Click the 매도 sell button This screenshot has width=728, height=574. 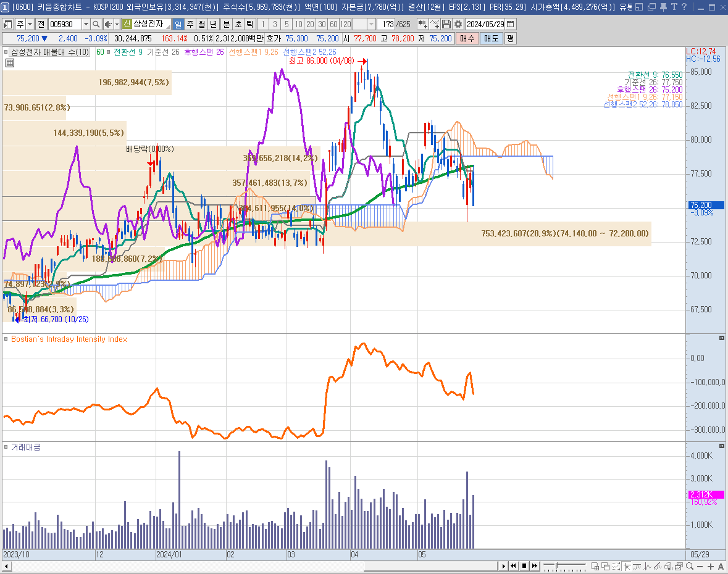[492, 38]
